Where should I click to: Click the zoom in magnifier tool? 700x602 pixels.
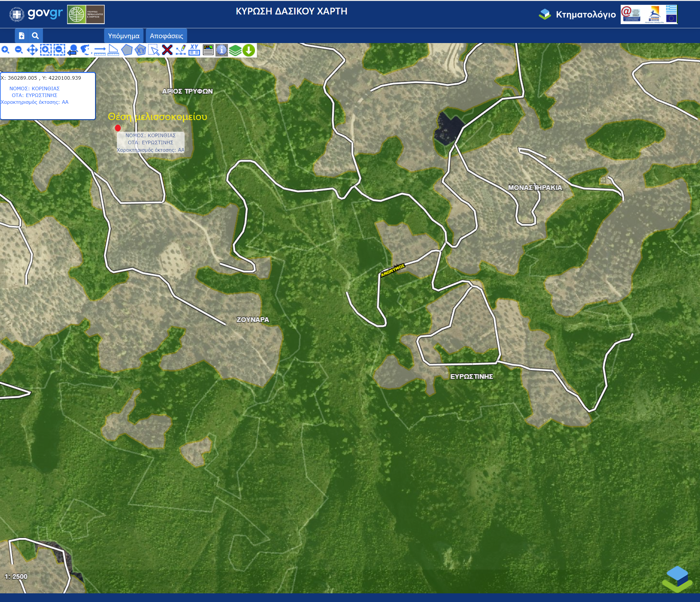point(5,50)
